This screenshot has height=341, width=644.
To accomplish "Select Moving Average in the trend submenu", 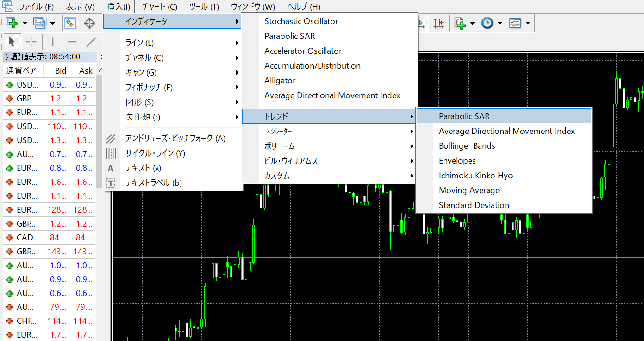I will tap(469, 190).
